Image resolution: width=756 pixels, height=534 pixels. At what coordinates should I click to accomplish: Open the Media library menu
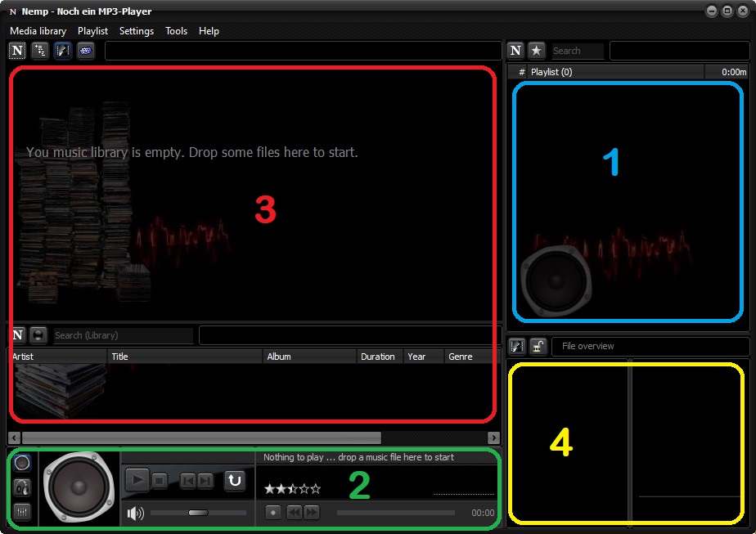click(x=38, y=31)
